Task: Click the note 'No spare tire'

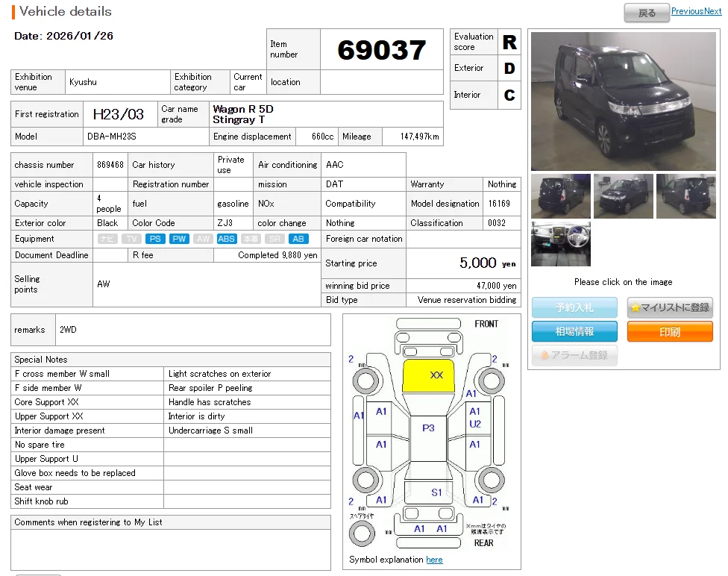Action: (40, 445)
